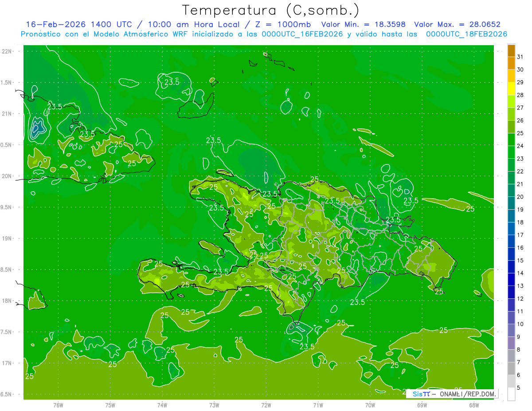This screenshot has width=532, height=411.
Task: Click the legend scale number '22'
Action: [x=520, y=171]
